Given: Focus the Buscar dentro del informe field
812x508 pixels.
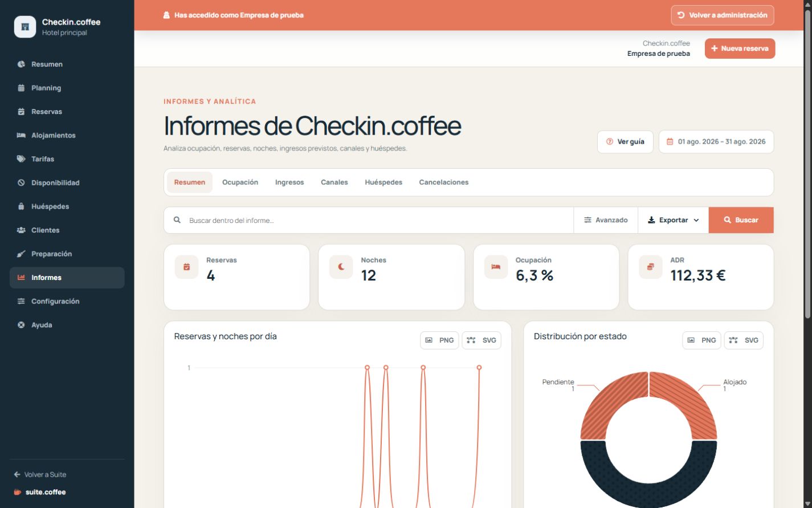Looking at the screenshot, I should pos(369,220).
